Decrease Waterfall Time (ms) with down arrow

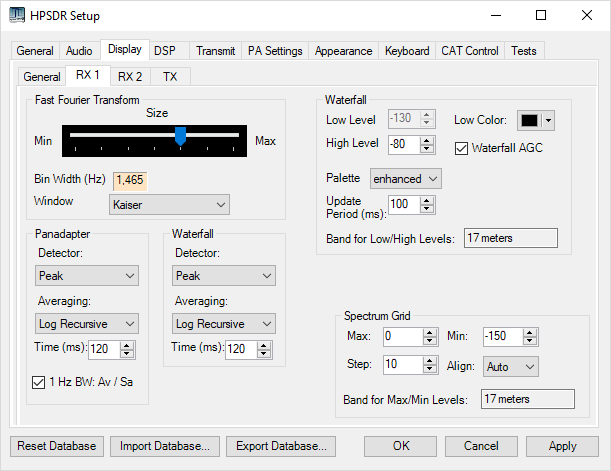(264, 354)
